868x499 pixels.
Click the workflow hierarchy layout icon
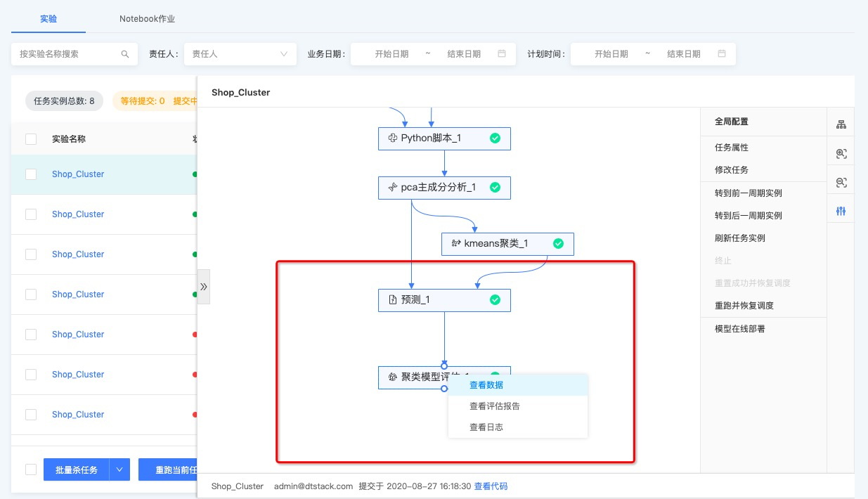841,124
